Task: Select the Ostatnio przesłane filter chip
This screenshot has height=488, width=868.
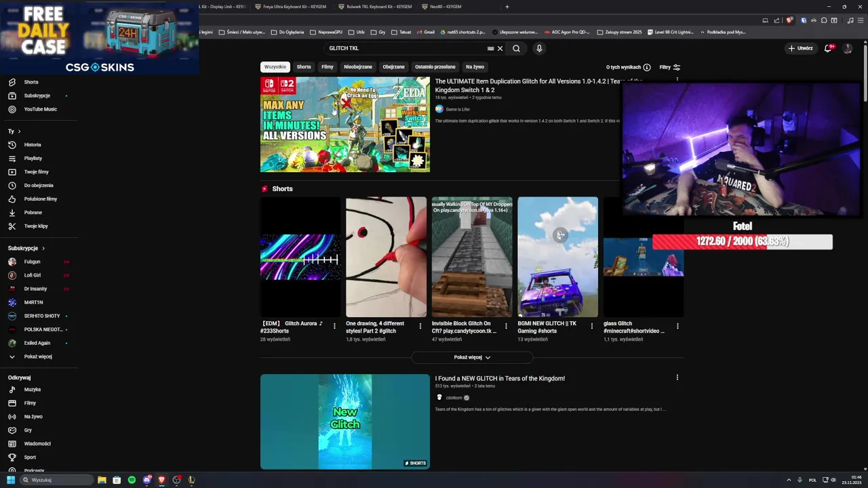Action: [435, 67]
